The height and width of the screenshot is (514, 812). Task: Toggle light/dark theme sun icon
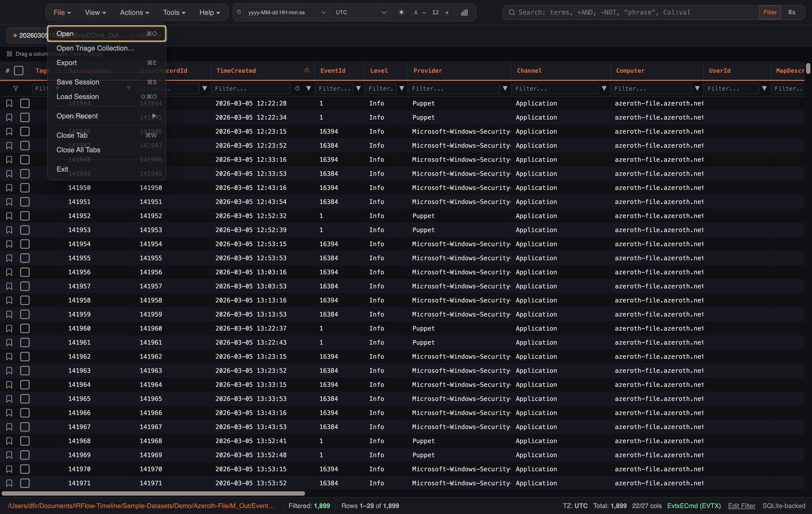[x=401, y=12]
